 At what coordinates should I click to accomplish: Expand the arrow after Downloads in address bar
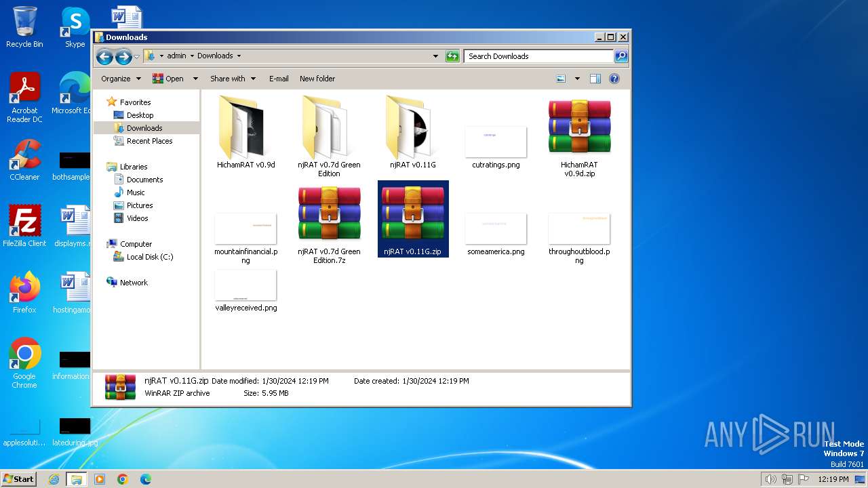point(239,56)
